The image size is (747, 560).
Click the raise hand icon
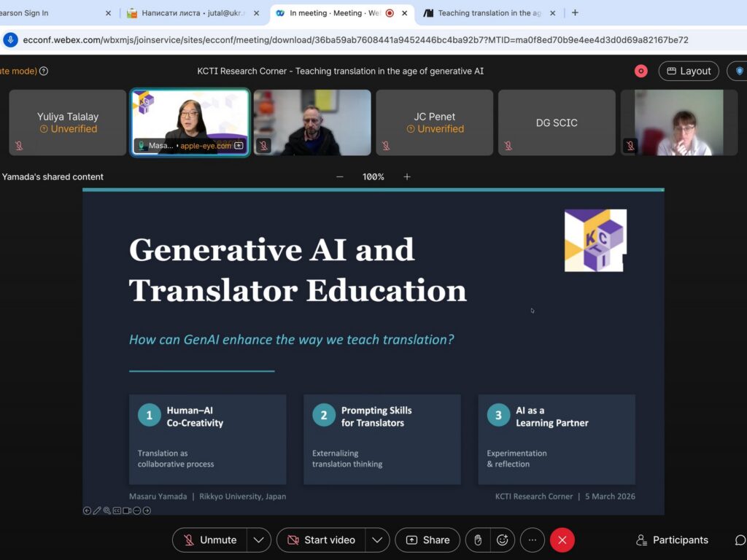pos(478,540)
